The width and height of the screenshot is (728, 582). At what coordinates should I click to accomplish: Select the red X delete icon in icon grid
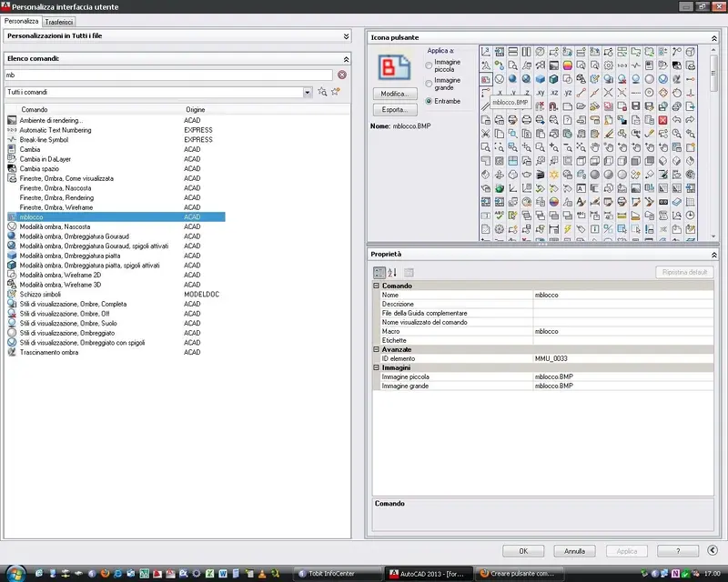pyautogui.click(x=663, y=120)
